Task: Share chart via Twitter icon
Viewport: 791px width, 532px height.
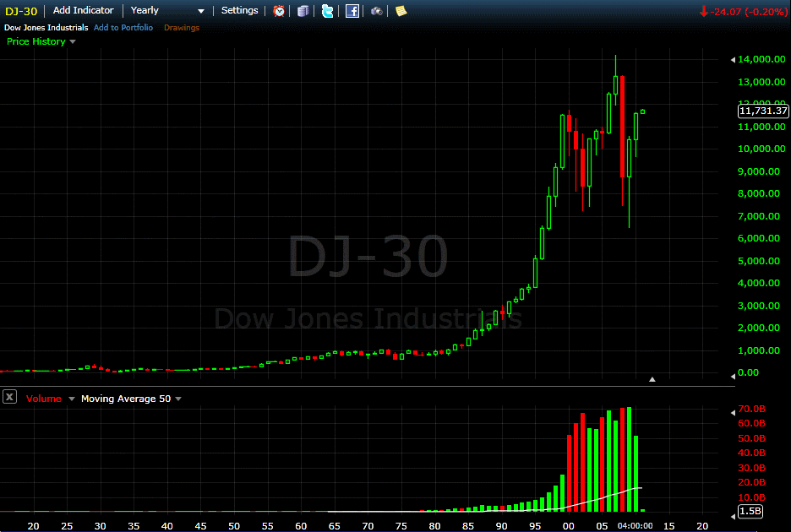Action: click(327, 11)
